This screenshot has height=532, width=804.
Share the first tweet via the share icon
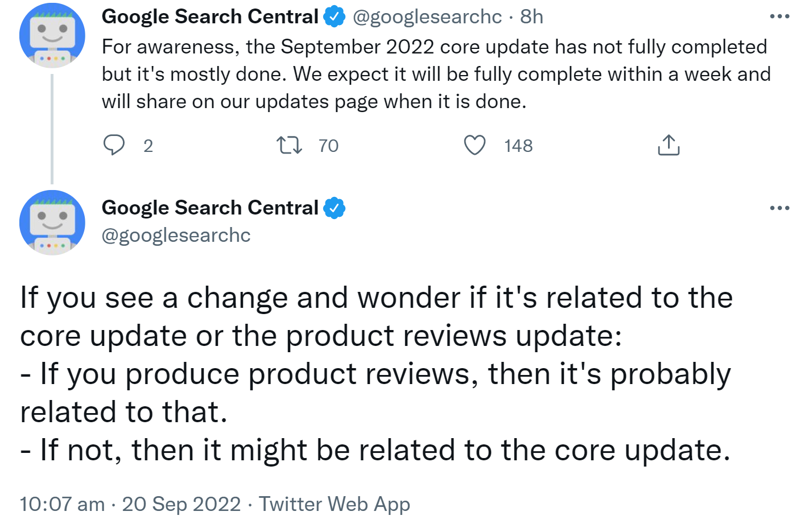pyautogui.click(x=669, y=145)
